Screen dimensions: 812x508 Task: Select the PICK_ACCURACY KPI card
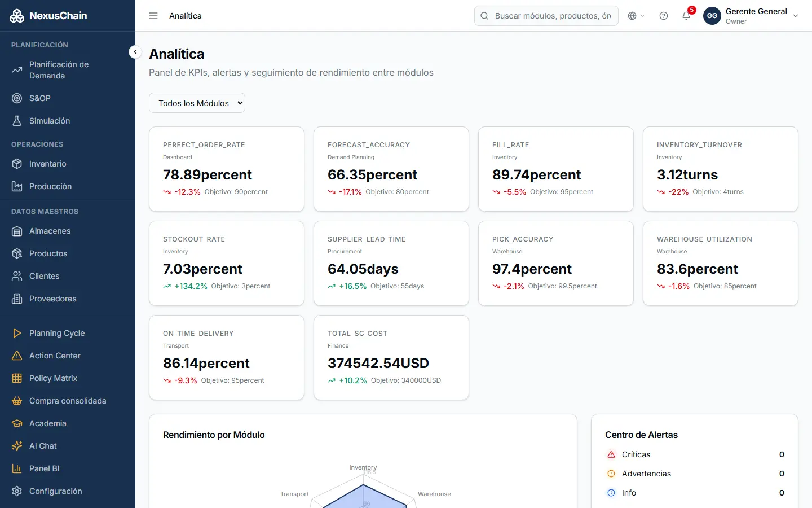click(556, 264)
